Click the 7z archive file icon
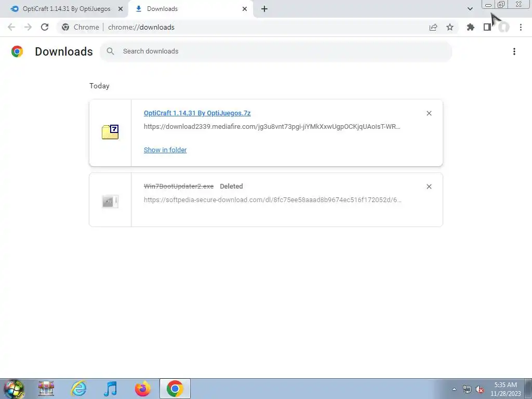The image size is (532, 399). coord(110,132)
